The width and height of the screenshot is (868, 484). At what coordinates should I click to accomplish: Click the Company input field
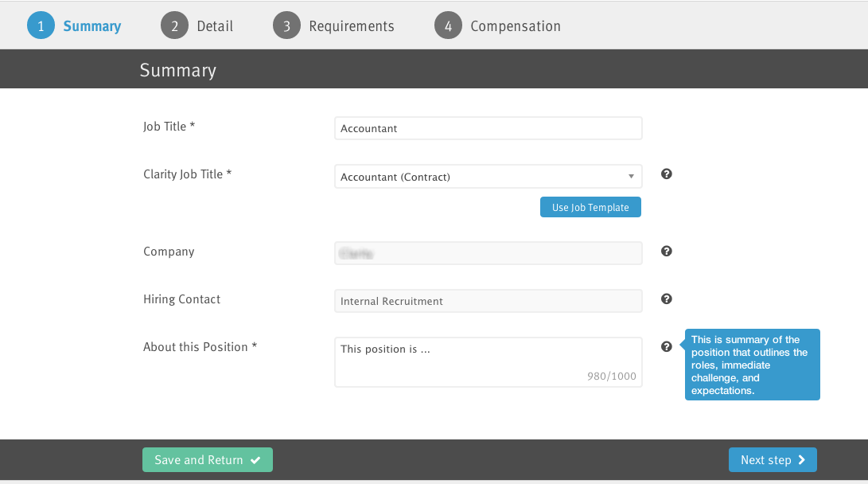point(488,253)
